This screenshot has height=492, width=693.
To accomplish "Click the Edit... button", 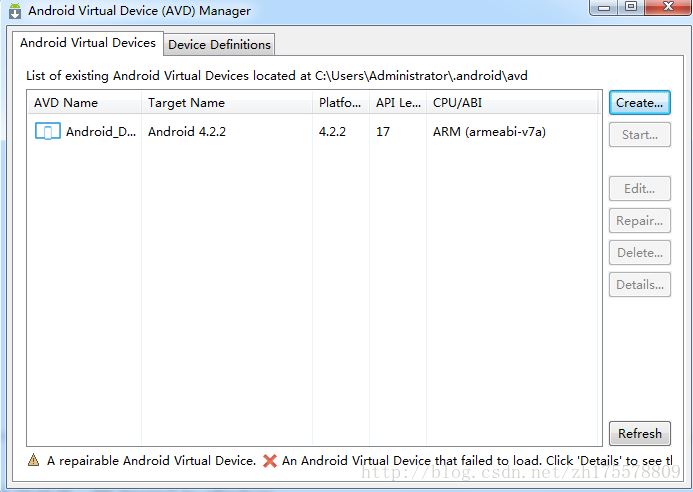I will pos(639,189).
